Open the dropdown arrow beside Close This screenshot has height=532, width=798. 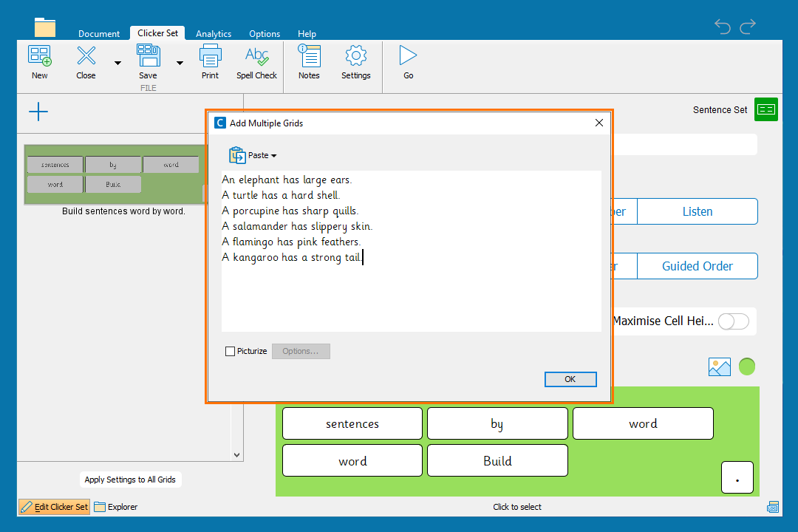117,64
